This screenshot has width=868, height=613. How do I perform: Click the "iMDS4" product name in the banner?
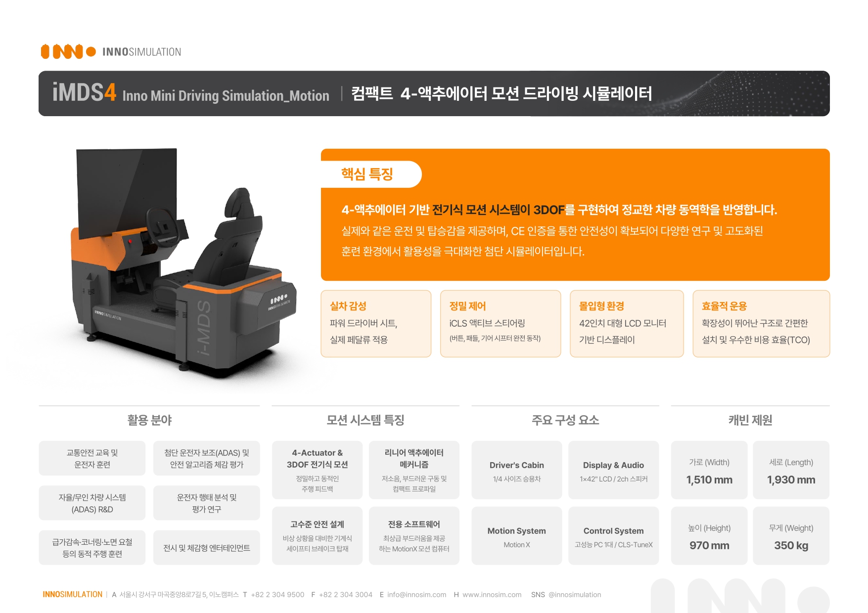click(x=84, y=92)
